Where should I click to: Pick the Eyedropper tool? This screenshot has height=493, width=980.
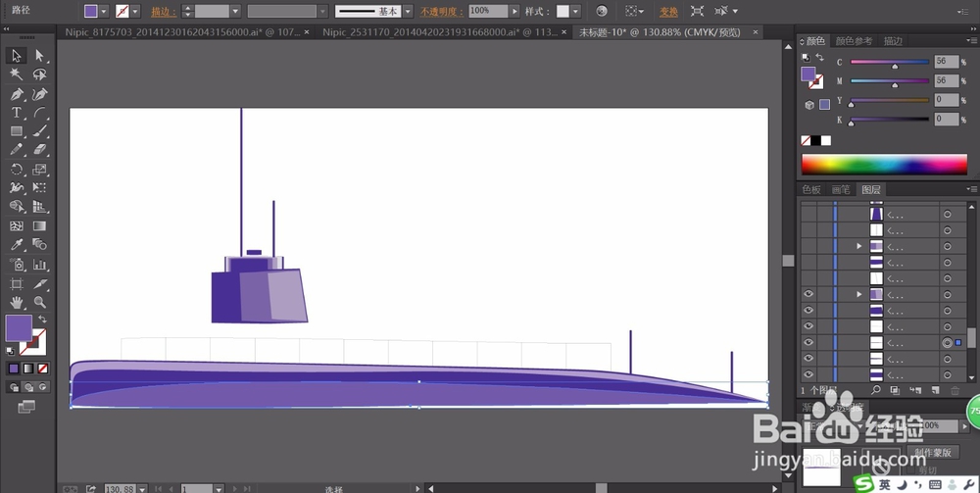tap(17, 244)
